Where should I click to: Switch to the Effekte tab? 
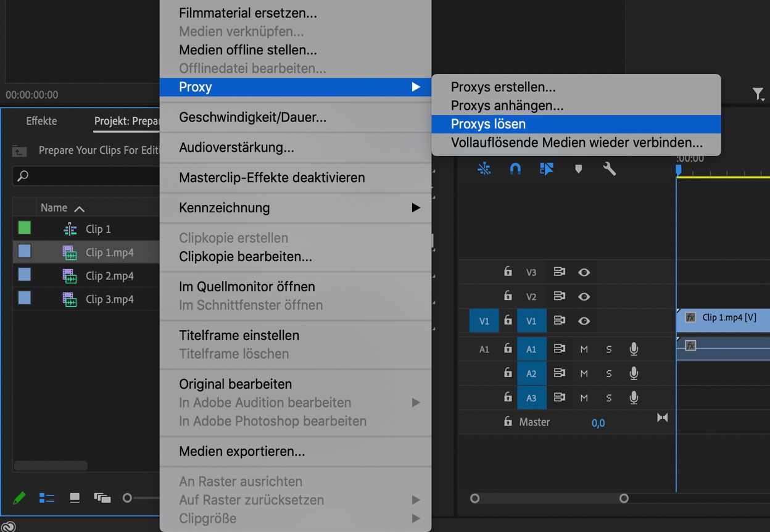41,121
